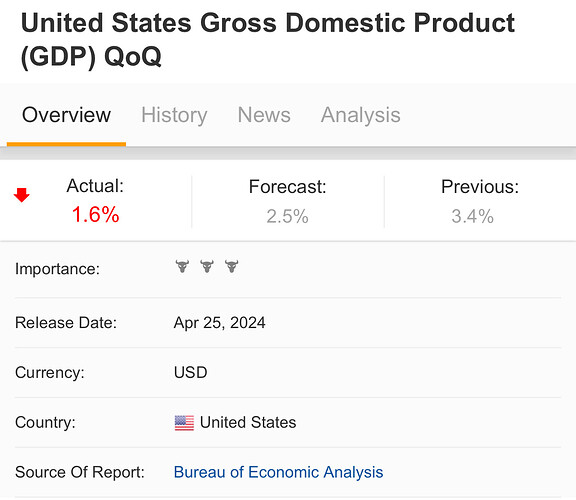The height and width of the screenshot is (500, 576).
Task: Open the News tab
Action: [x=264, y=115]
